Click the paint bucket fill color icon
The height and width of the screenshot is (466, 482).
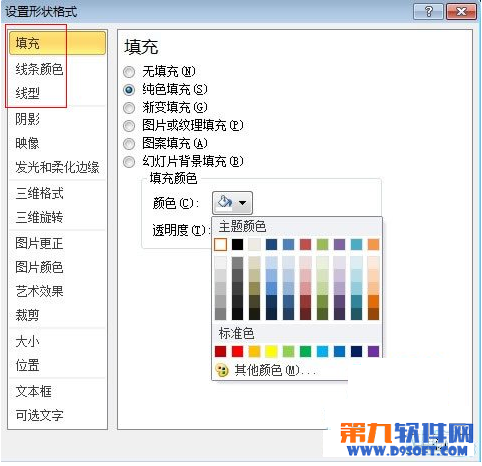click(225, 202)
